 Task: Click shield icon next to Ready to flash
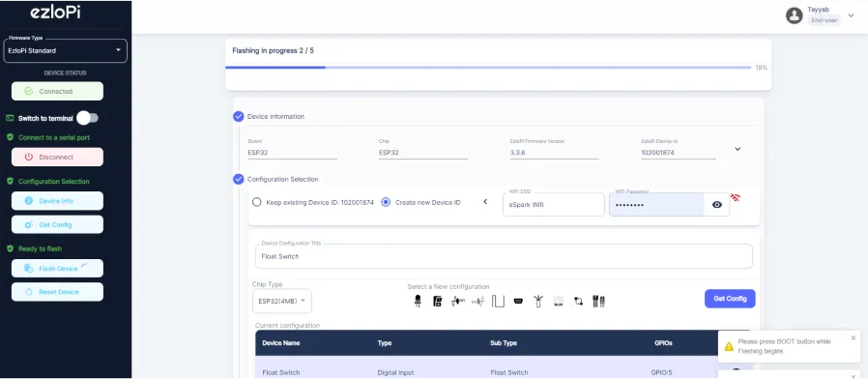click(10, 248)
